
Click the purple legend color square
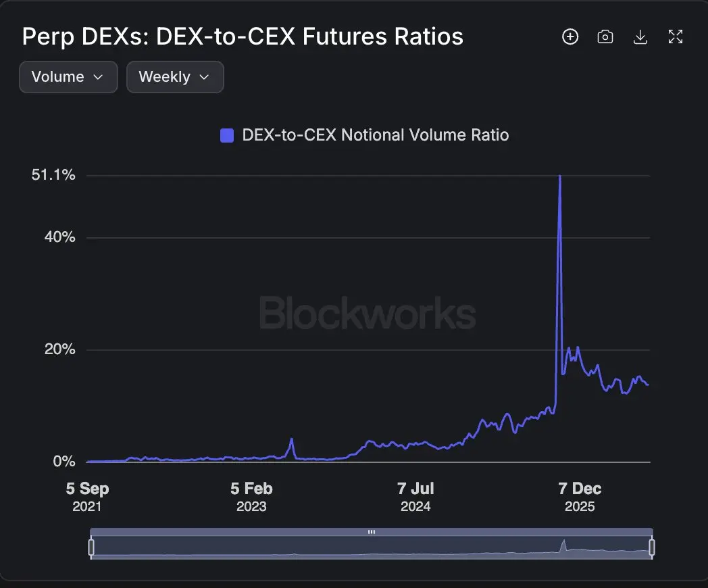[227, 135]
